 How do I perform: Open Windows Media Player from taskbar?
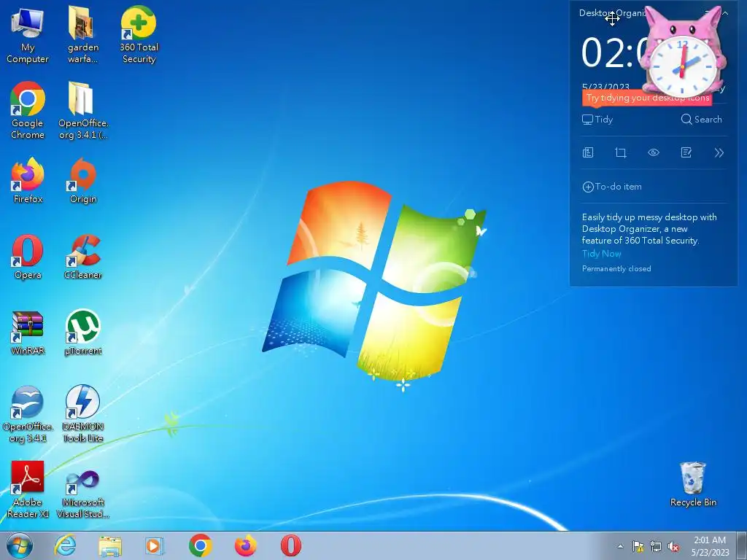155,545
